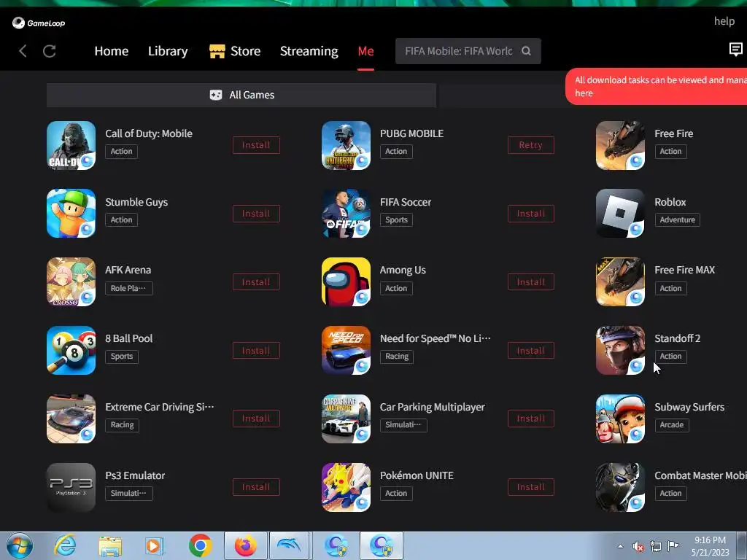Click the Sports tag under 8 Ball Pool
Image resolution: width=747 pixels, height=560 pixels.
click(122, 357)
